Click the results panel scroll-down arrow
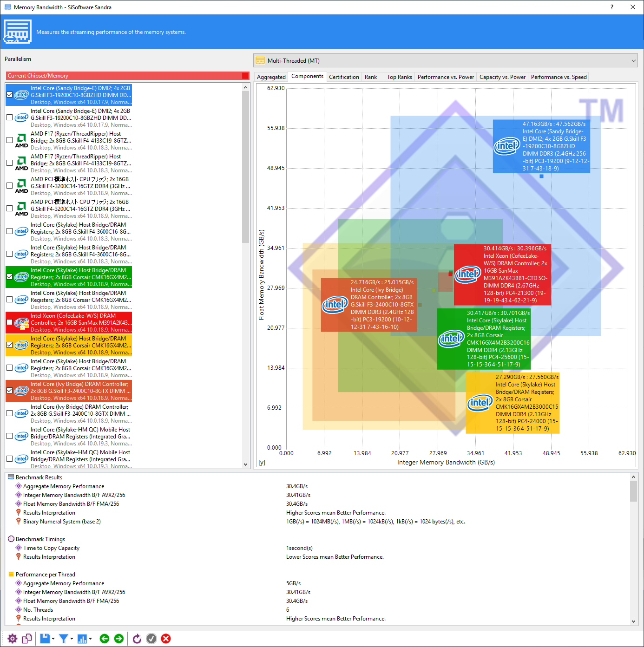The height and width of the screenshot is (647, 644). coord(633,621)
